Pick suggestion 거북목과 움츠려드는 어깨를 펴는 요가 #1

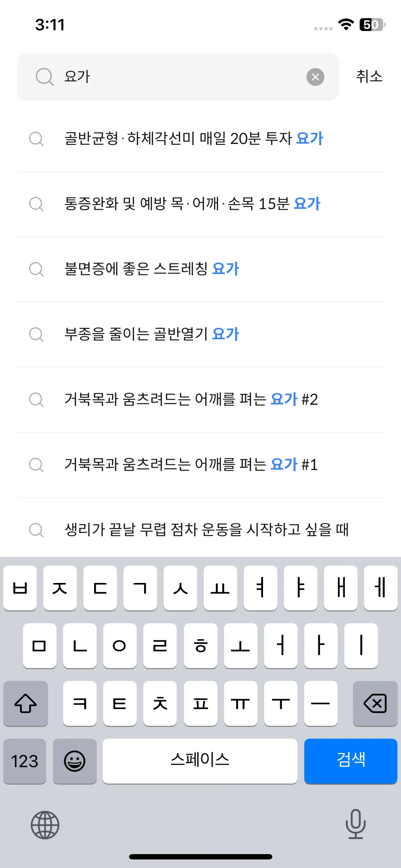(x=191, y=465)
